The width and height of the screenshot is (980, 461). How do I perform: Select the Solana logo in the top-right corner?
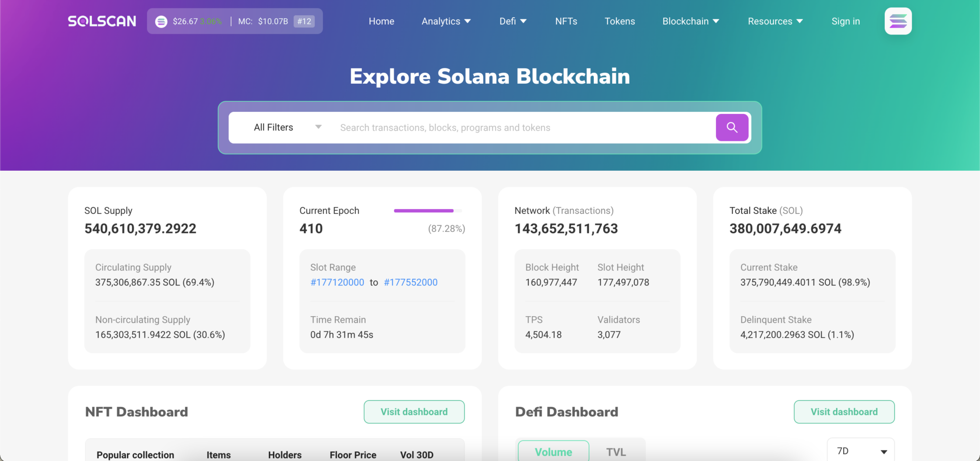898,21
